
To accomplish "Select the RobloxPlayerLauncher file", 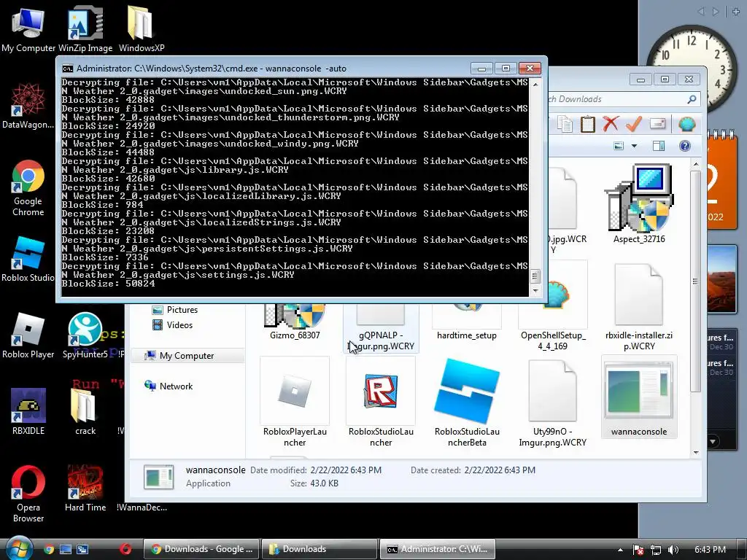I will click(x=295, y=402).
